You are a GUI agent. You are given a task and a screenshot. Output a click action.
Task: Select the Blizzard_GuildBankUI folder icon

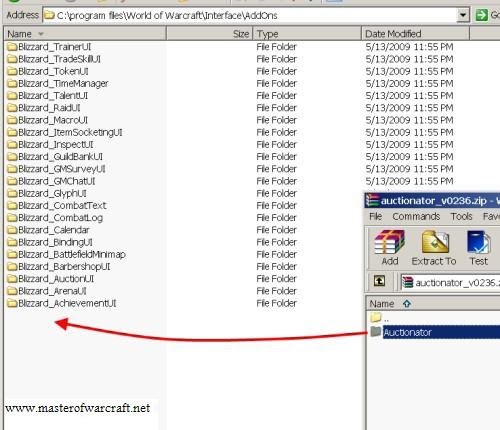(x=12, y=157)
